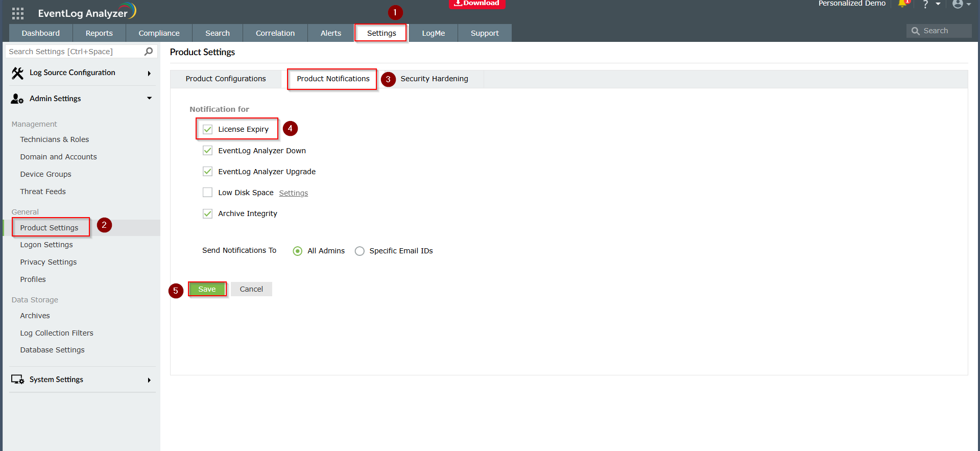Switch to Product Configurations tab
Viewport: 980px width, 451px height.
point(226,79)
